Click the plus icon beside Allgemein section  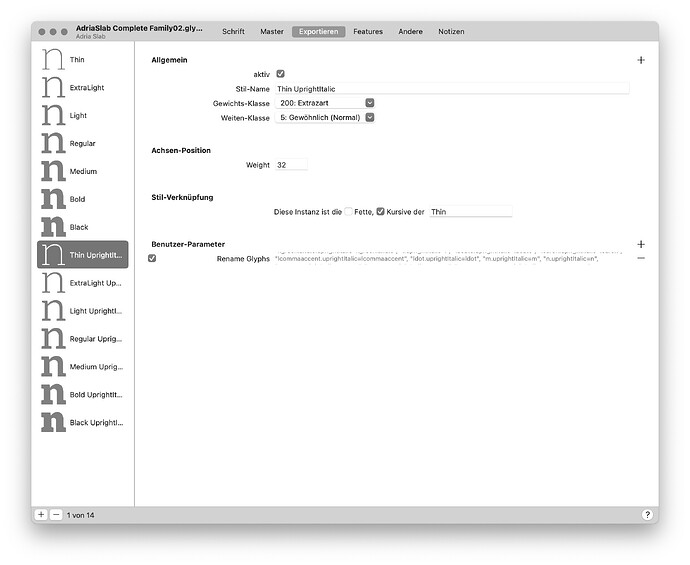point(641,60)
